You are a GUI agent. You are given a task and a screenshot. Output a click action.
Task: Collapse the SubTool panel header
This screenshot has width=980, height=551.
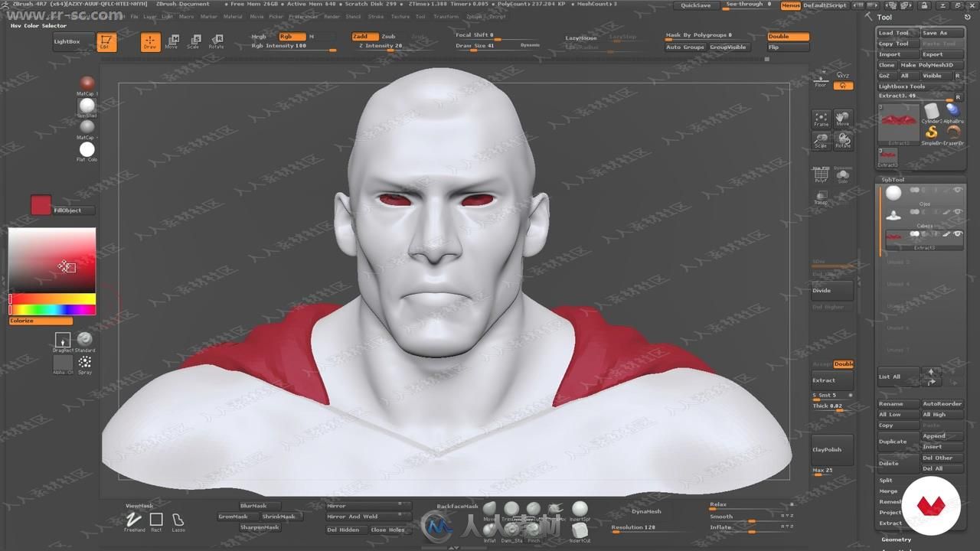click(893, 180)
